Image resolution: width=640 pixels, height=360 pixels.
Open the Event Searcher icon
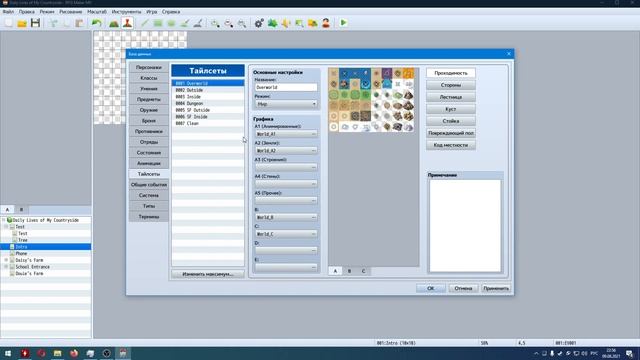pos(299,23)
